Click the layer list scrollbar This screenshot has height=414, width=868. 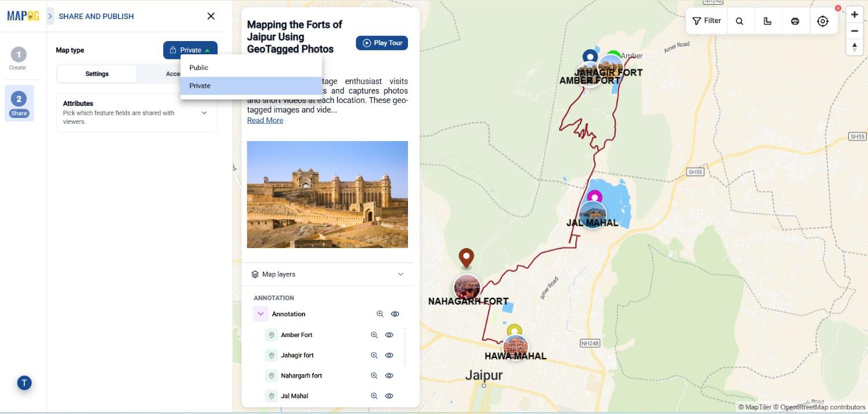point(405,348)
